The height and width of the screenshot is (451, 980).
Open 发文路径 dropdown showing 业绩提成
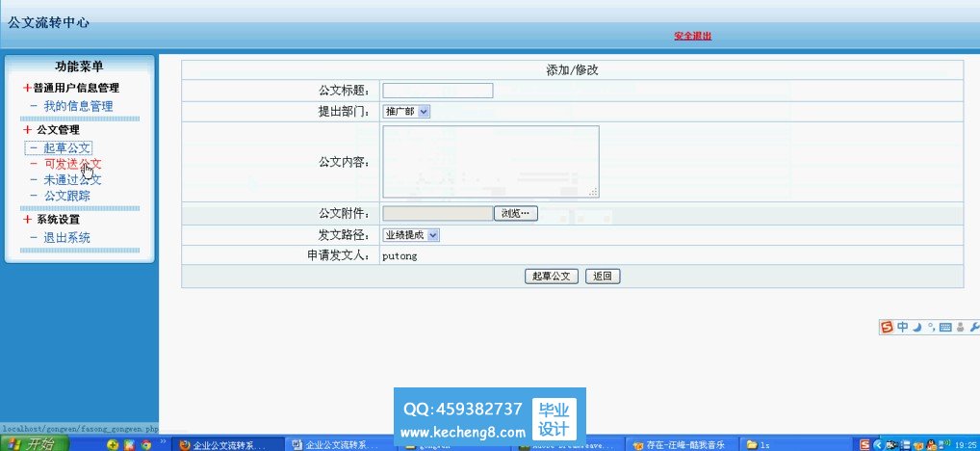point(411,235)
